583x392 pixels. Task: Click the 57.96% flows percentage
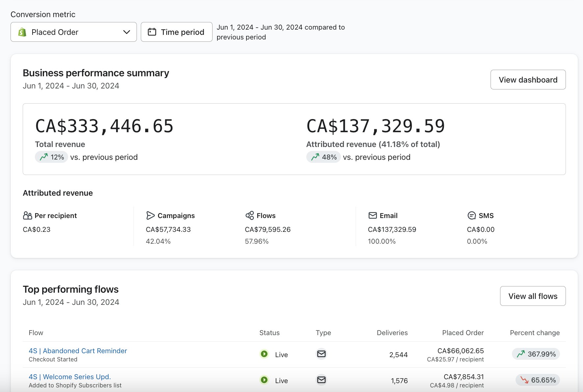tap(257, 241)
